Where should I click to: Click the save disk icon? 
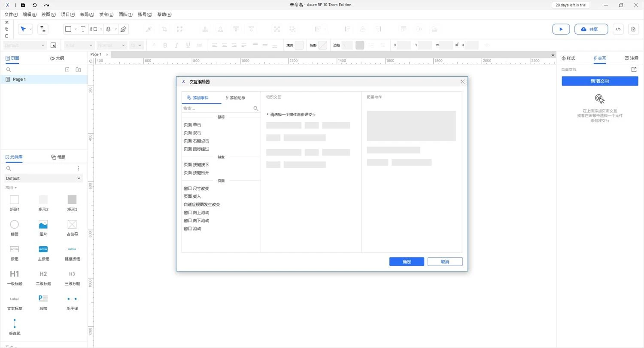pos(23,5)
